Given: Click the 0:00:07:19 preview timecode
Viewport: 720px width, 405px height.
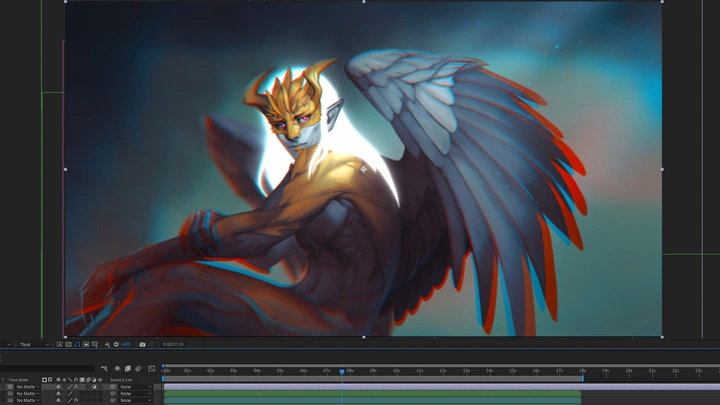Looking at the screenshot, I should pos(173,344).
